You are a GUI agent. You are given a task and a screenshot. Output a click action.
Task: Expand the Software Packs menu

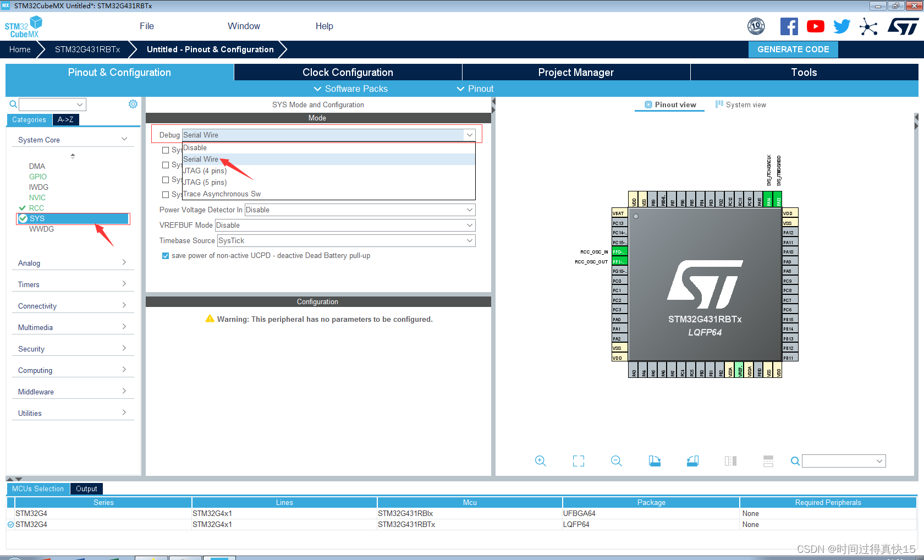pos(350,89)
